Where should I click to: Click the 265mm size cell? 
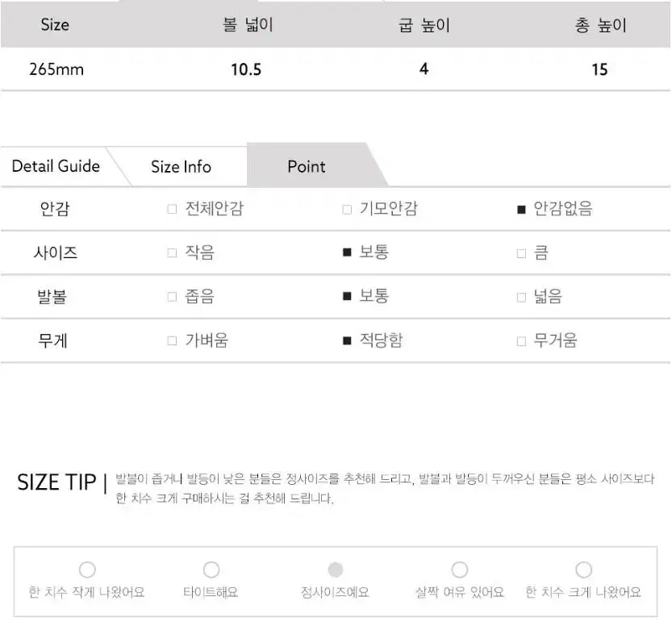pos(56,69)
